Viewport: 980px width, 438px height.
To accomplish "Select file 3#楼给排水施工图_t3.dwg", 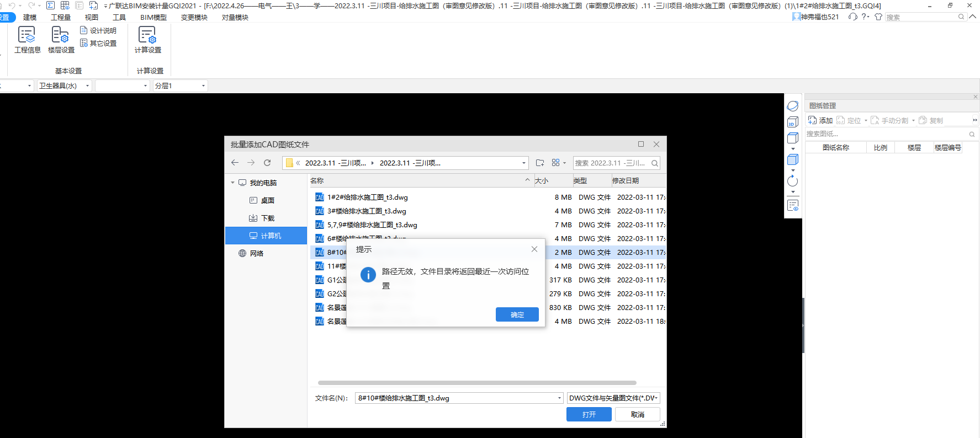I will pos(367,211).
